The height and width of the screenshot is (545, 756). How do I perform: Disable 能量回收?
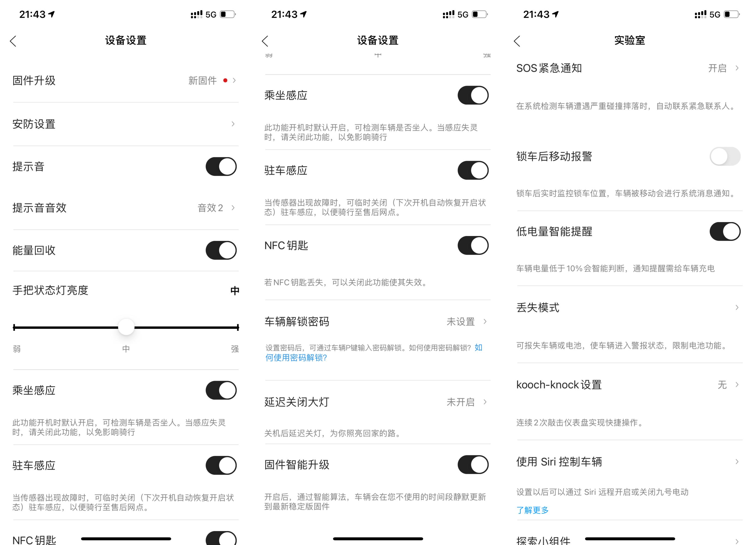[221, 250]
